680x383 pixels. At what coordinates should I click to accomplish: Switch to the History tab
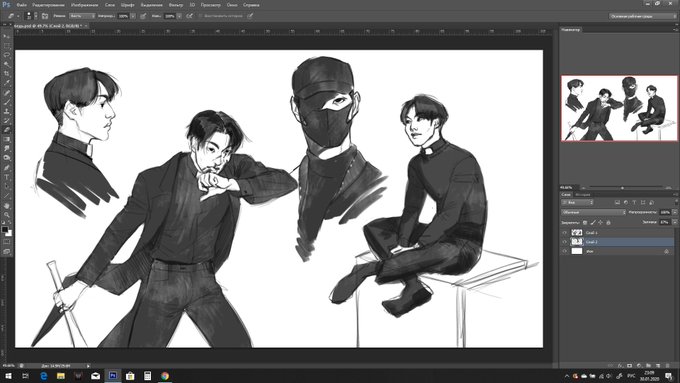[583, 195]
